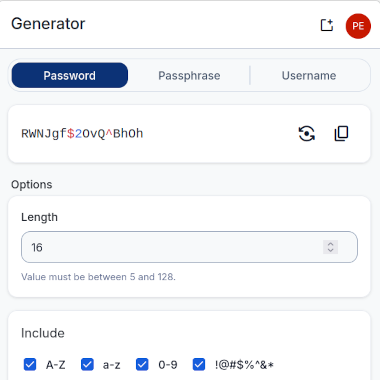Screen dimensions: 380x380
Task: Click the pop out to new window icon
Action: coord(327,25)
